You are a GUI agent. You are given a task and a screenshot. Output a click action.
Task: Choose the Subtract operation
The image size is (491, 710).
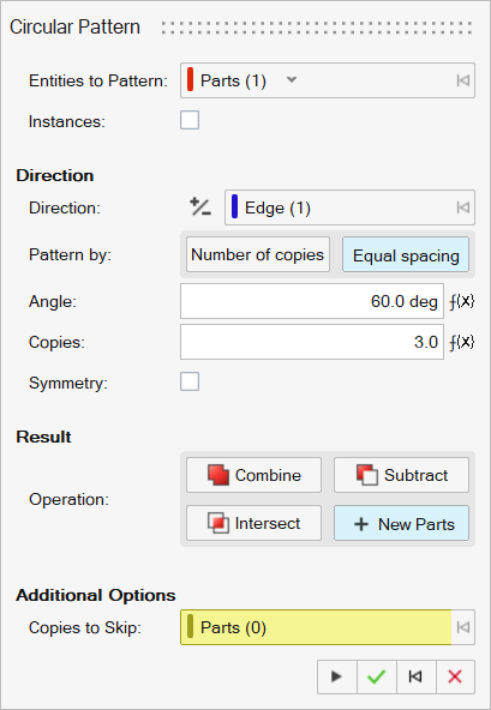pos(401,475)
